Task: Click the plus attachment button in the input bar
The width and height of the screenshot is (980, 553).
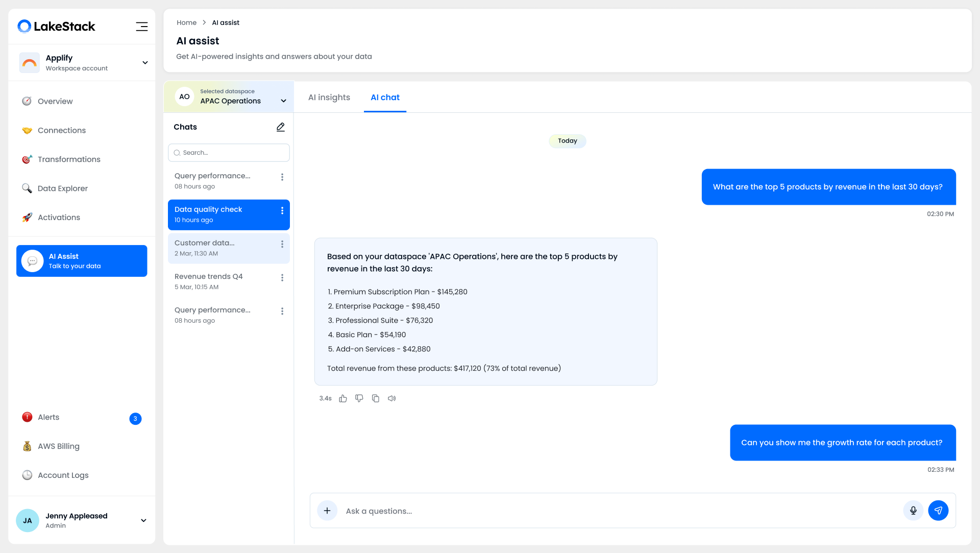Action: pyautogui.click(x=327, y=511)
